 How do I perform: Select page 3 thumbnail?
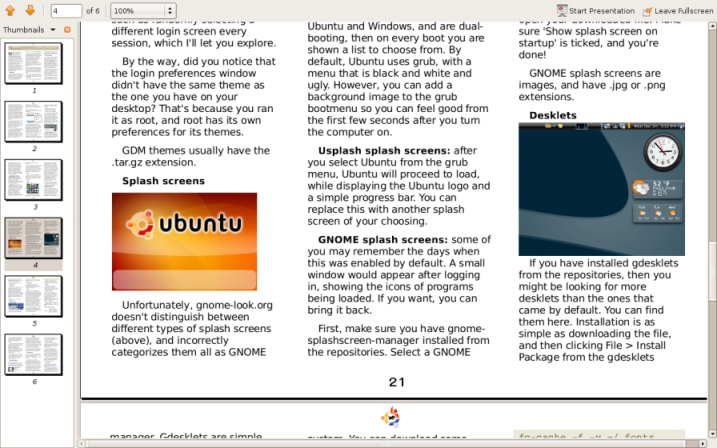click(33, 180)
